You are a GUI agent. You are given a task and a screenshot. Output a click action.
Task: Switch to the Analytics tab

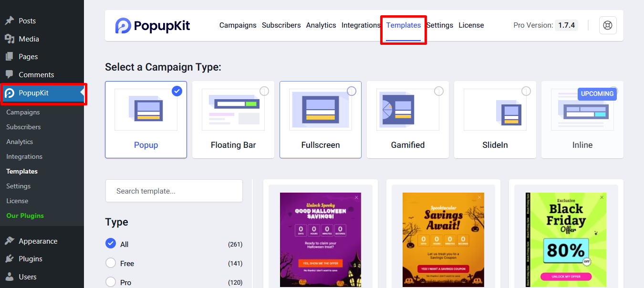point(321,25)
